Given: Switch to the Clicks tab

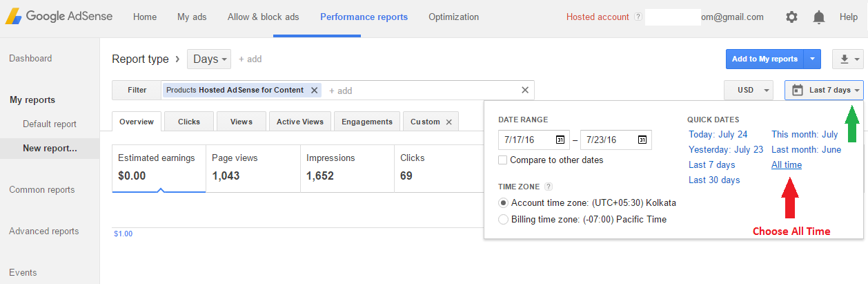Looking at the screenshot, I should 189,122.
